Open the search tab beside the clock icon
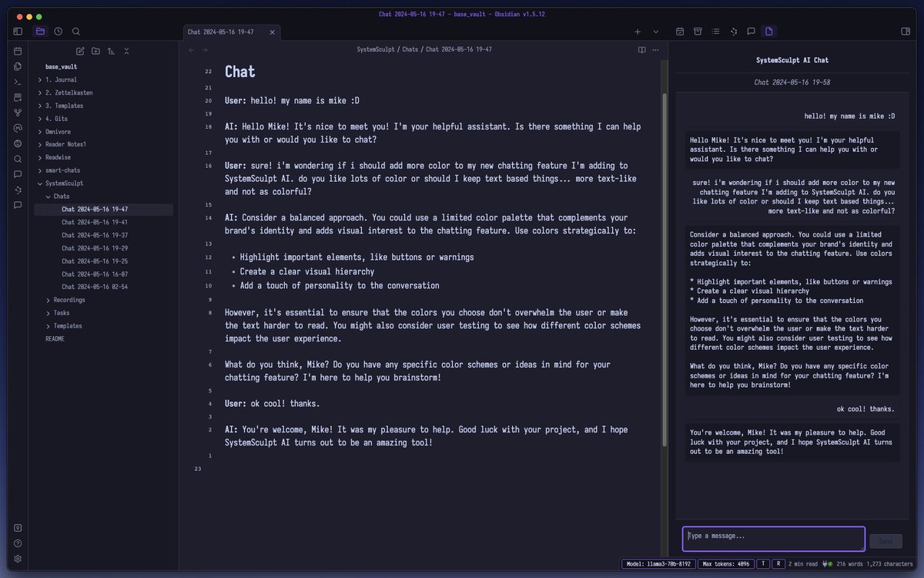 click(76, 32)
